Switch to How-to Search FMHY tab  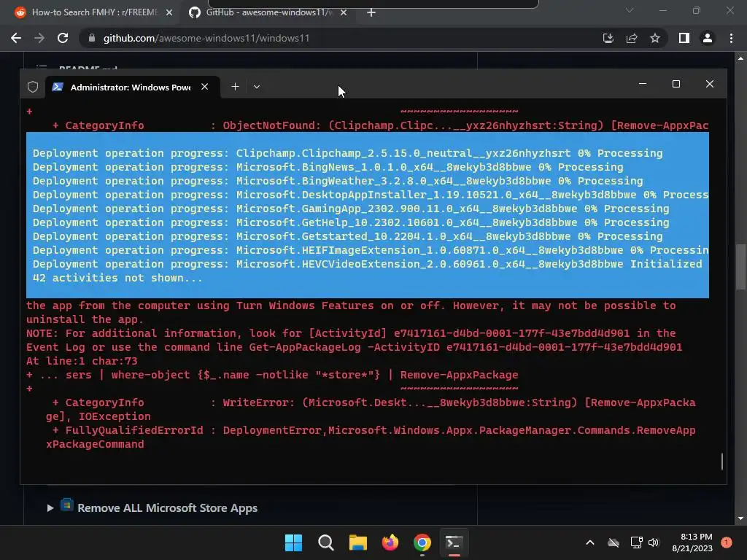pyautogui.click(x=93, y=12)
